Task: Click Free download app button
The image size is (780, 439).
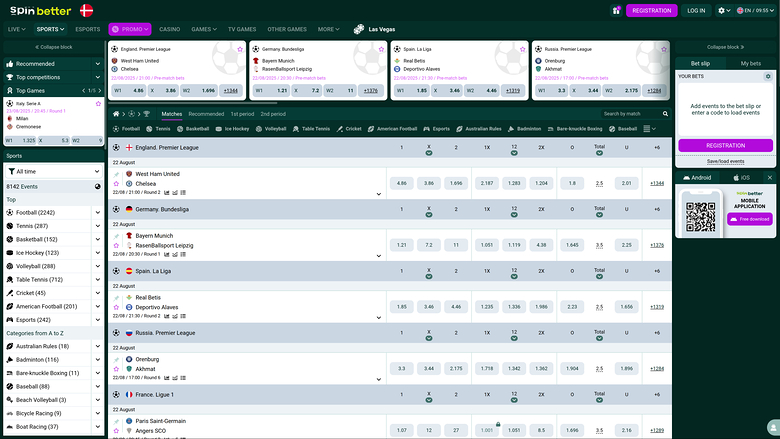Action: pyautogui.click(x=750, y=219)
